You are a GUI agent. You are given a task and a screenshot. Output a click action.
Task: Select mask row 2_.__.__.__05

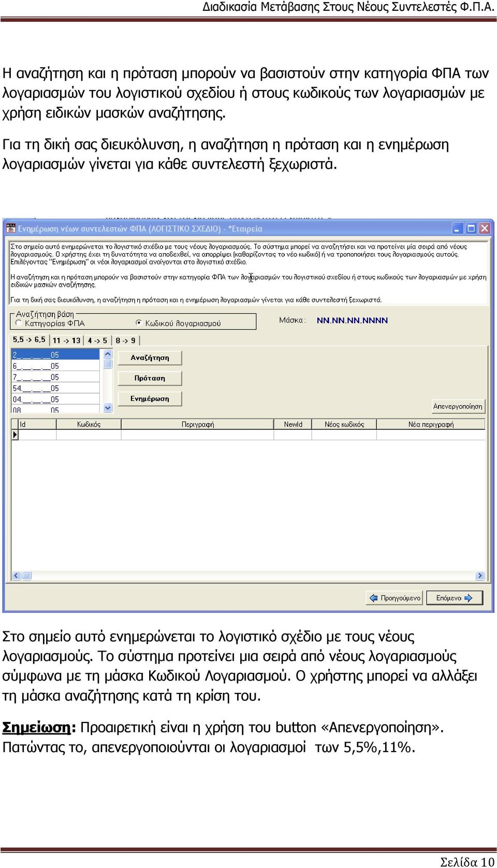pyautogui.click(x=55, y=355)
